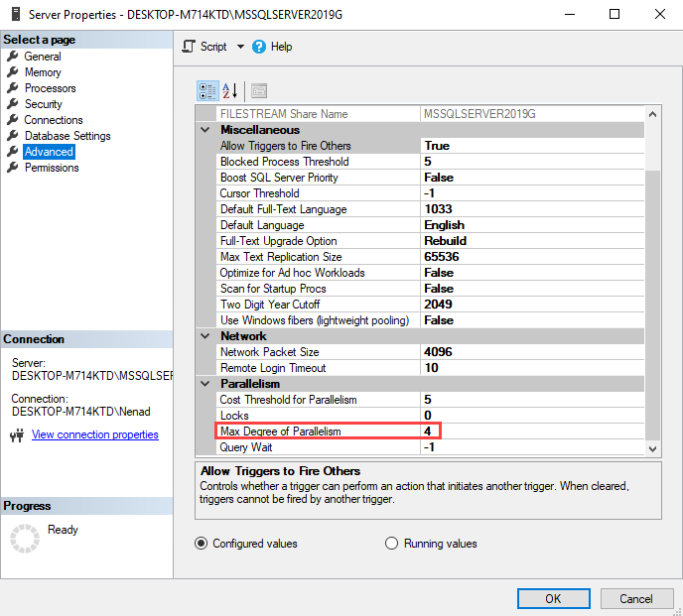The image size is (683, 616).
Task: Click Max Degree of Parallelism value 4
Action: tap(532, 431)
